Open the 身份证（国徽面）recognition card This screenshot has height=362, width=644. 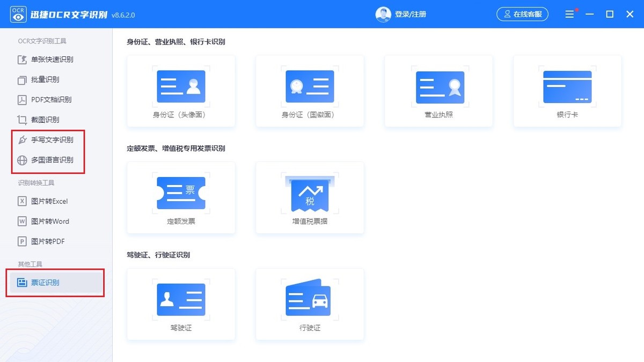click(x=310, y=91)
